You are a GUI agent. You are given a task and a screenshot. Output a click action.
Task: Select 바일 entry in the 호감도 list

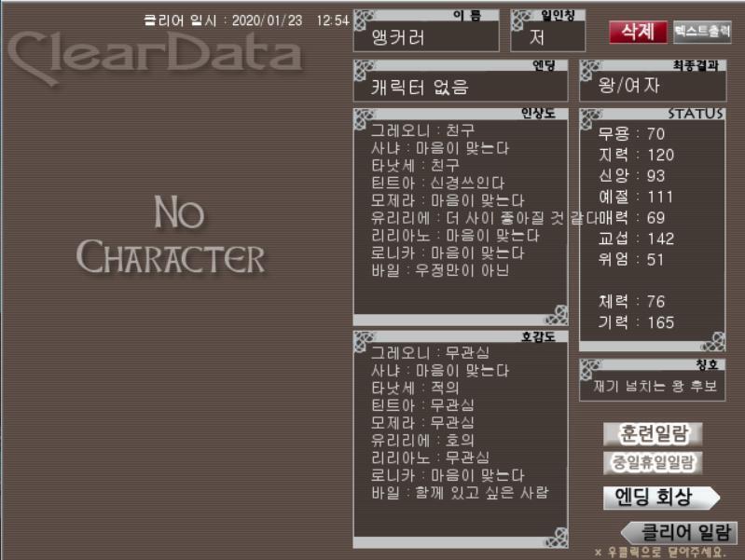460,493
